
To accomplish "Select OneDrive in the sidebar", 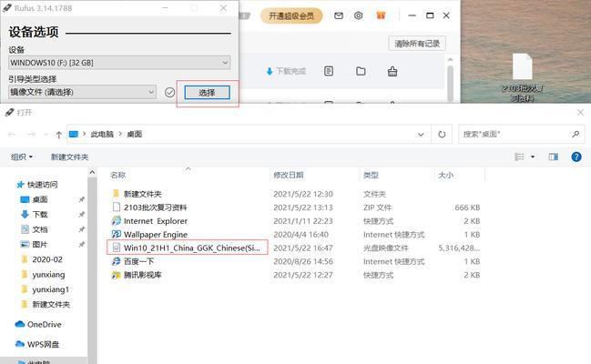I will pyautogui.click(x=38, y=325).
